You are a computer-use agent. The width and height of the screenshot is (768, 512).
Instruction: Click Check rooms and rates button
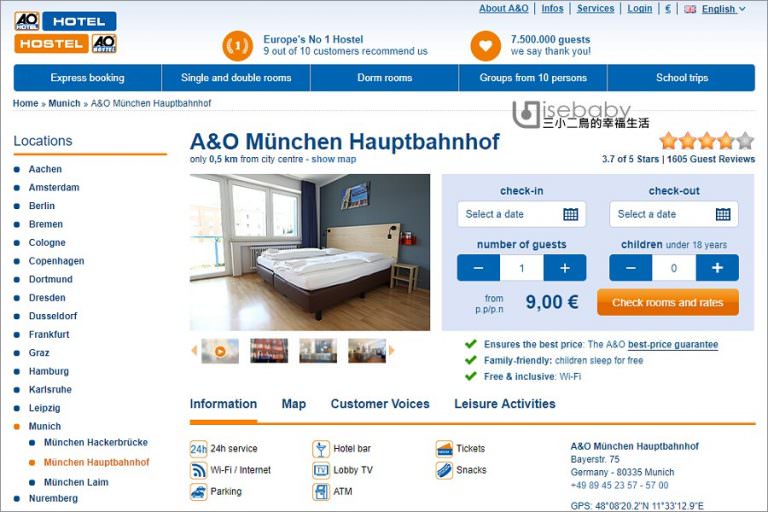pos(668,302)
